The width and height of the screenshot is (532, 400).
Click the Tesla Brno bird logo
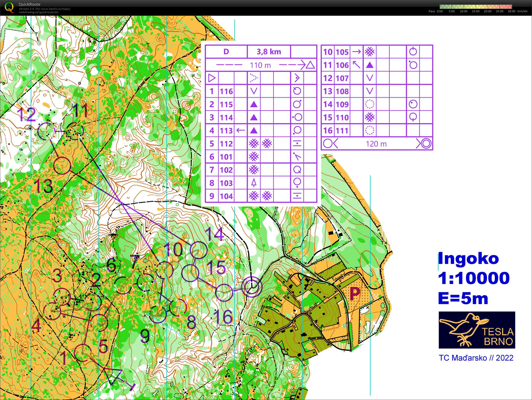pyautogui.click(x=477, y=330)
